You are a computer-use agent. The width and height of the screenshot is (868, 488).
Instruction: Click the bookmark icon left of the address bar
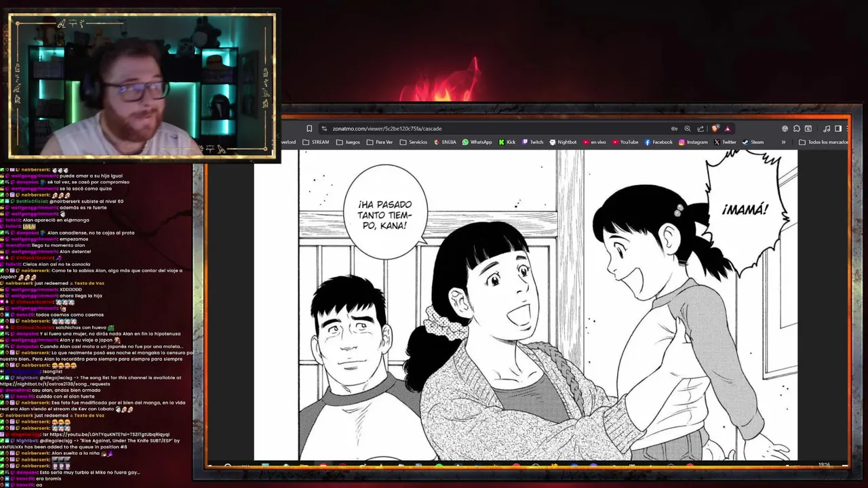309,129
